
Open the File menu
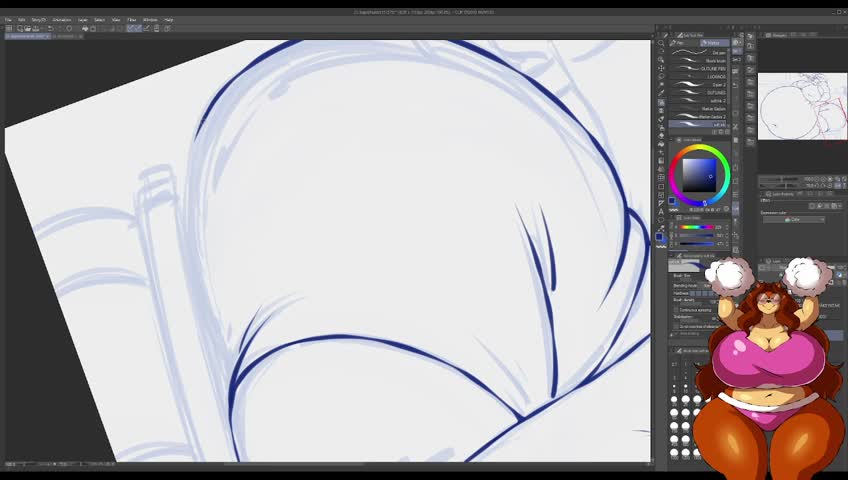coord(8,20)
